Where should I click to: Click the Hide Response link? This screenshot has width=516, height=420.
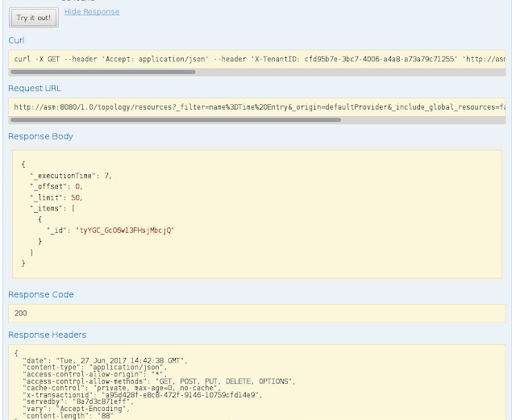(92, 12)
